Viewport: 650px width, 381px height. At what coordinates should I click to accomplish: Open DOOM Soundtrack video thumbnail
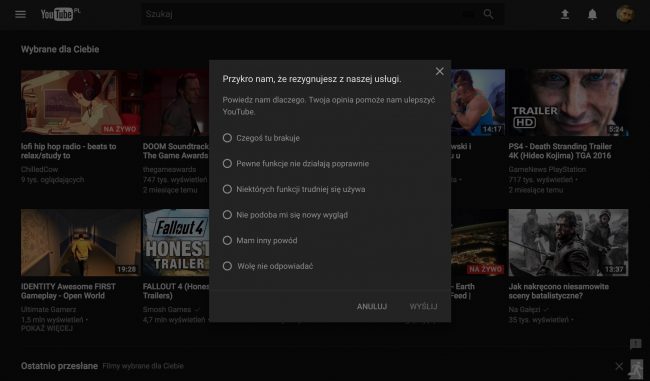(176, 102)
